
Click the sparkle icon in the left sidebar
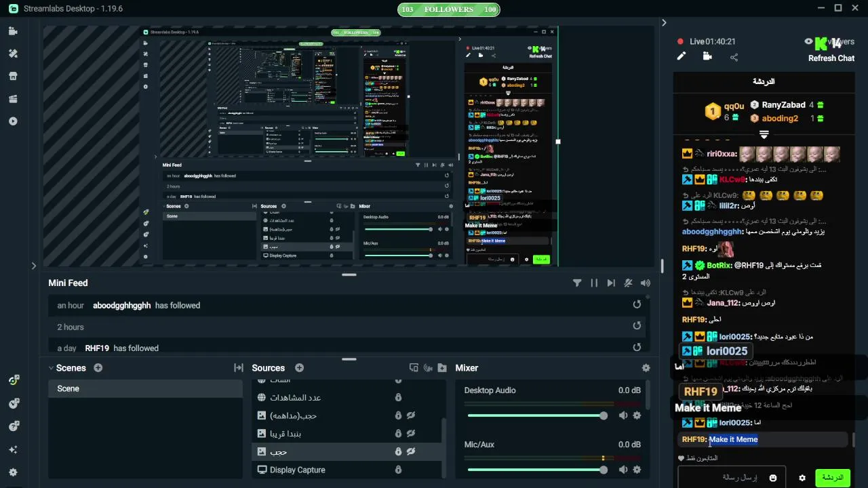tap(13, 449)
